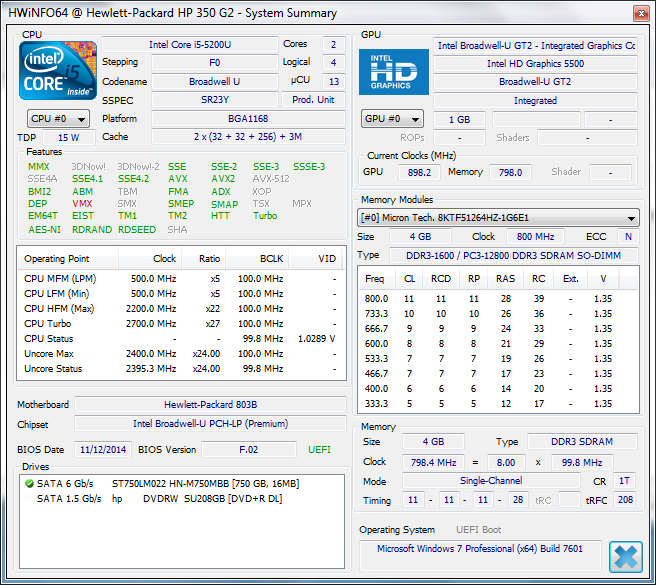Click the green UEFI label
The image size is (656, 585).
(319, 449)
